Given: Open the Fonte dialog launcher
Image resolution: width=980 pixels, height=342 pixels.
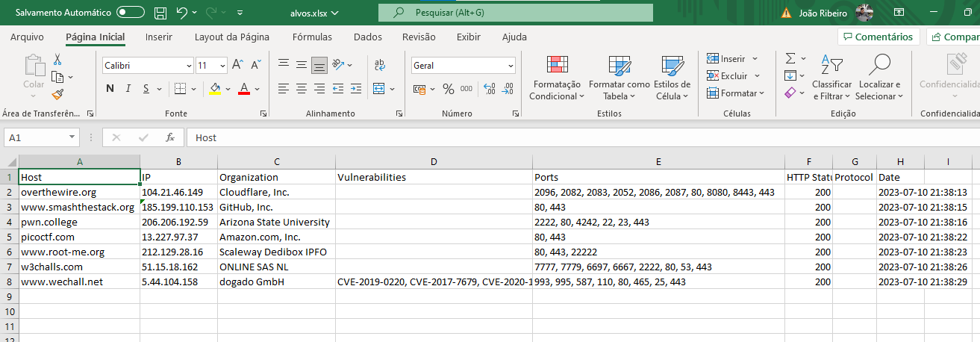Looking at the screenshot, I should 263,114.
